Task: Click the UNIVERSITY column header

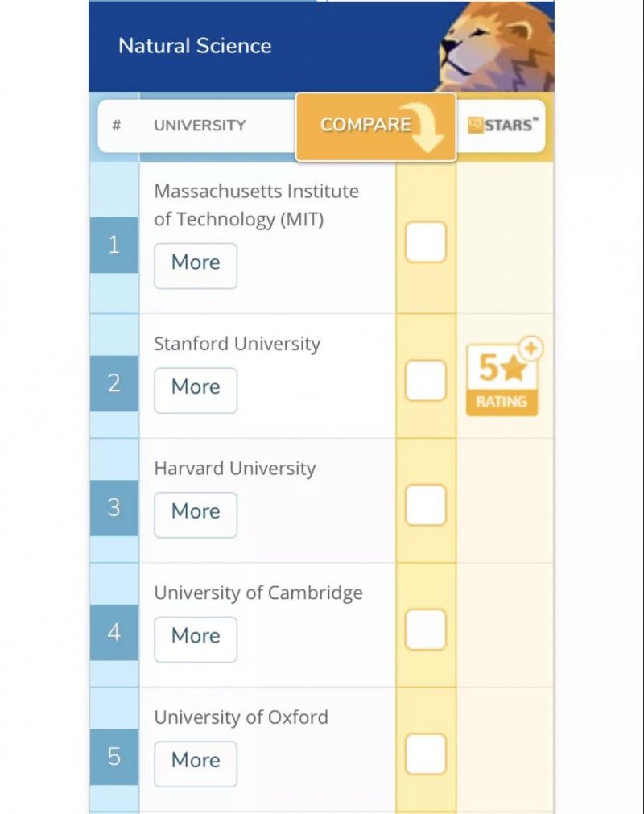Action: pyautogui.click(x=200, y=126)
